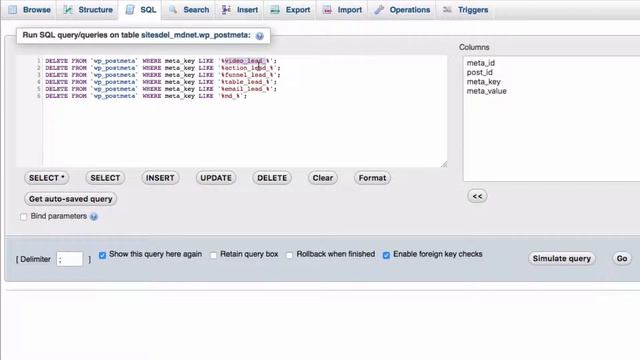Switch to the Structure tab
This screenshot has height=360, width=640.
pyautogui.click(x=88, y=9)
